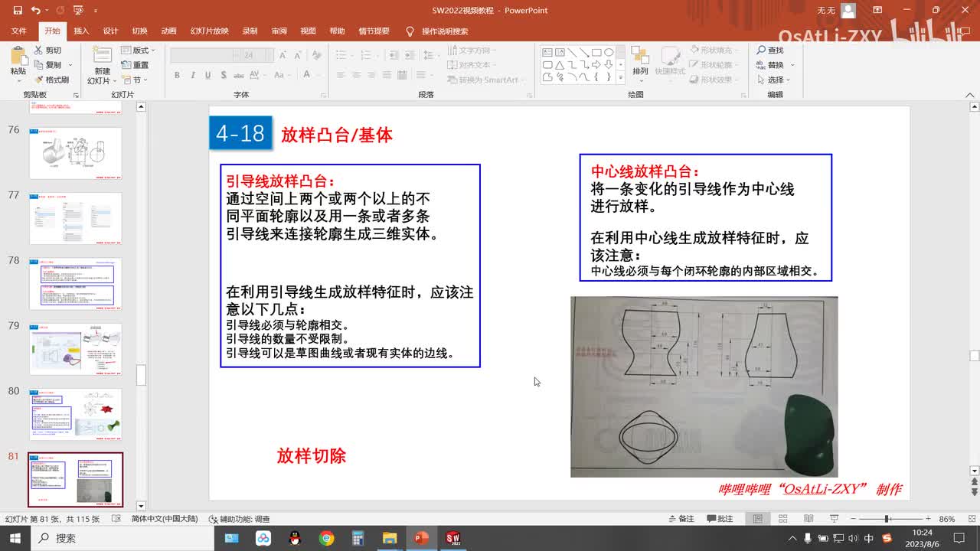980x551 pixels.
Task: Click the New Slide (新建幻灯片) icon
Action: pos(101,55)
